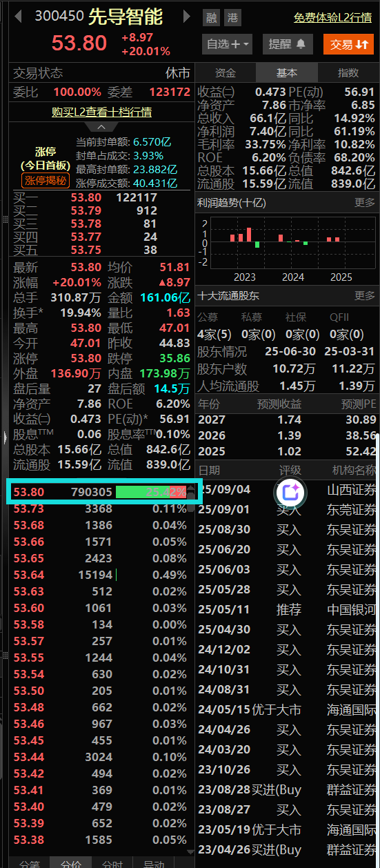Open the floating AI assistant icon
The image size is (380, 868).
click(x=290, y=493)
